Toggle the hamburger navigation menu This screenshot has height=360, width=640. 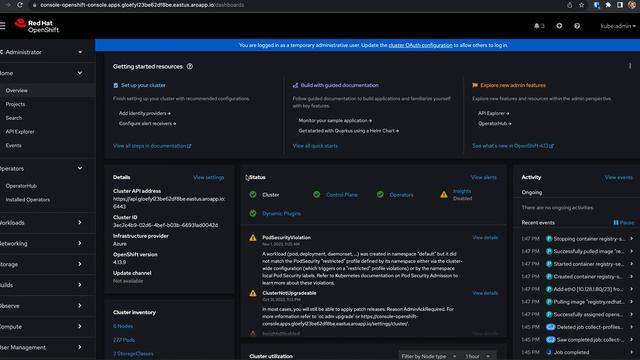2,26
